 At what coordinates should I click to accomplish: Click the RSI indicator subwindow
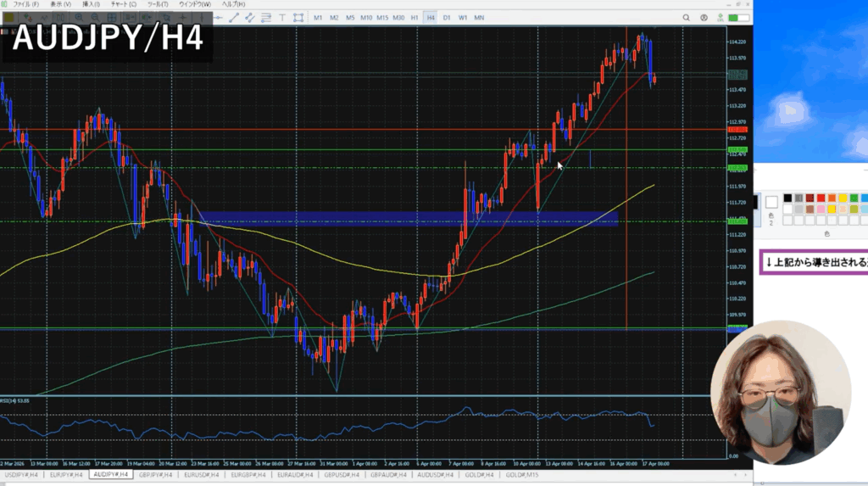(x=339, y=424)
